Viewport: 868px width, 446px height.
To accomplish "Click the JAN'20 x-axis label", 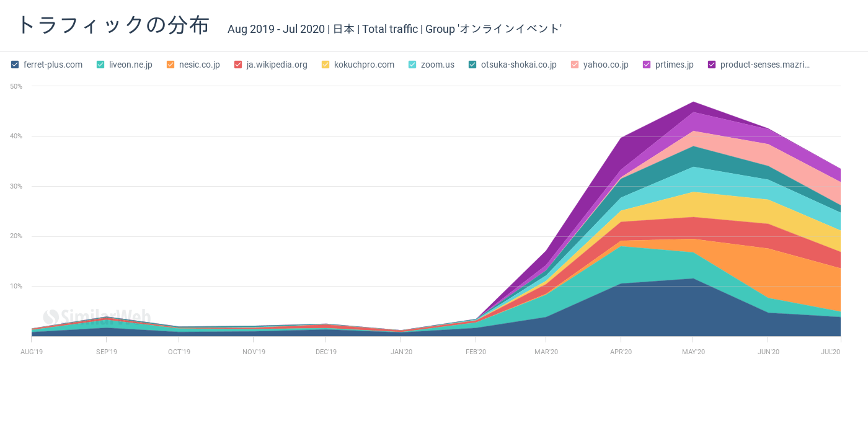I will [401, 352].
